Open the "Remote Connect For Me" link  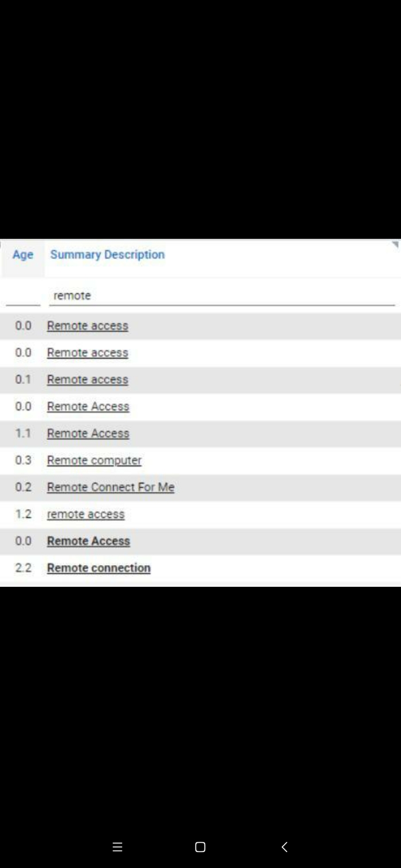coord(111,487)
